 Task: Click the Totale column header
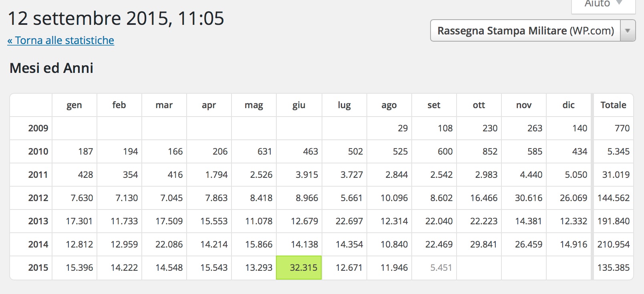tap(613, 105)
